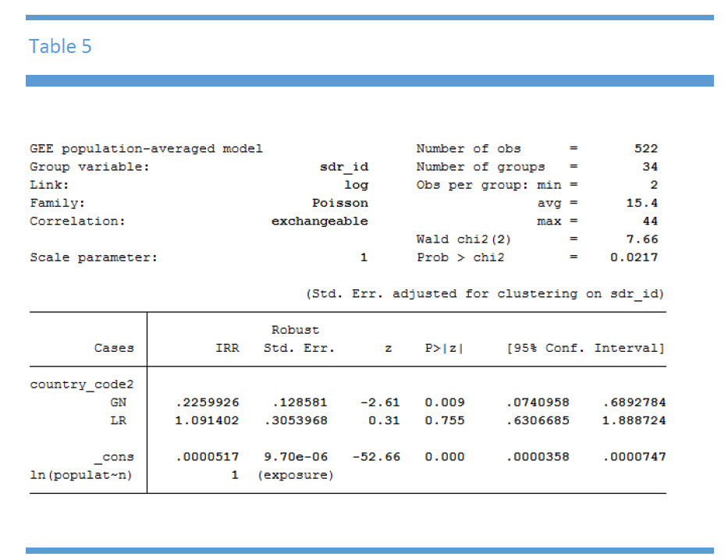
Task: Click the _cons p-value 0.000
Action: pos(444,456)
